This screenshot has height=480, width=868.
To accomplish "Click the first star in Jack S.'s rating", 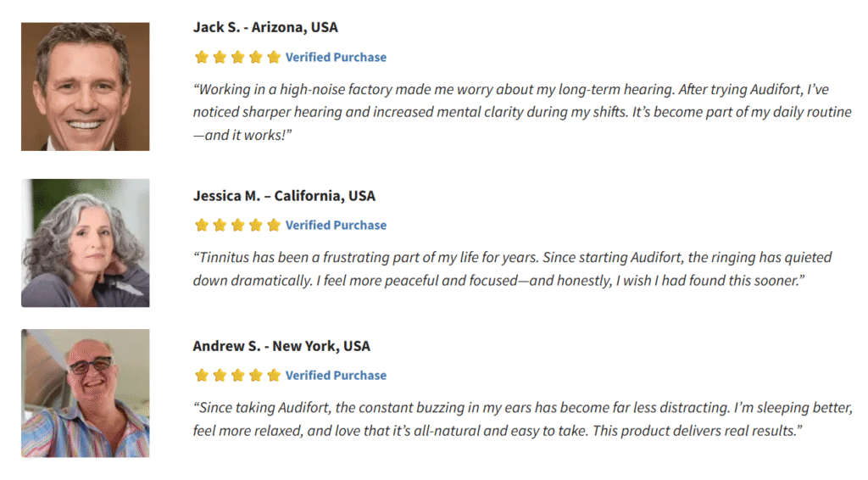I will pyautogui.click(x=202, y=58).
